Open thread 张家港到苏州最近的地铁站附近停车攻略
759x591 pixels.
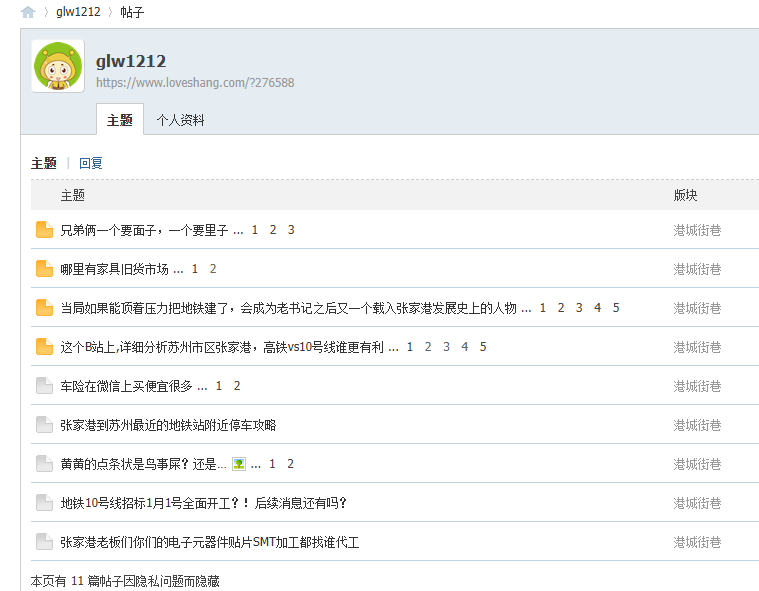pyautogui.click(x=168, y=425)
